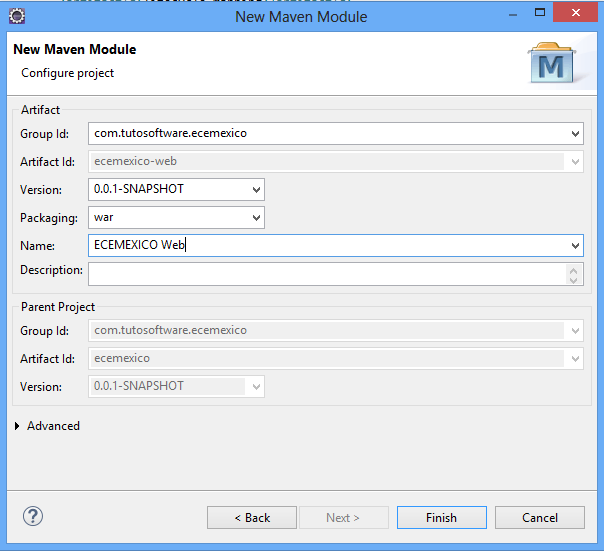Click the Eclipse icon in title bar
The width and height of the screenshot is (604, 551).
(17, 16)
